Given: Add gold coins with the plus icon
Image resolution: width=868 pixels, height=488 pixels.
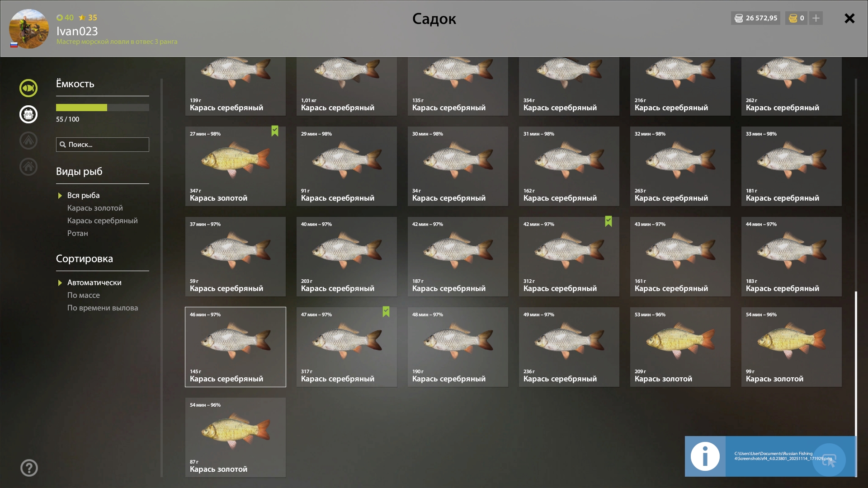Looking at the screenshot, I should tap(816, 18).
